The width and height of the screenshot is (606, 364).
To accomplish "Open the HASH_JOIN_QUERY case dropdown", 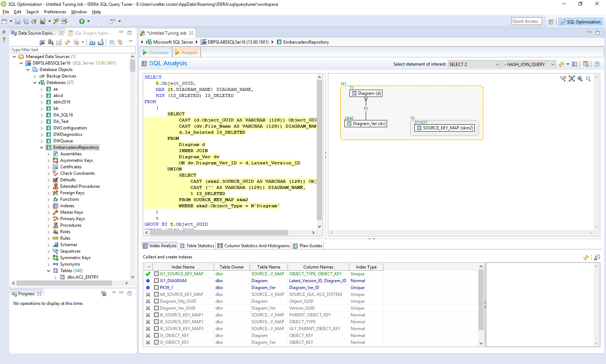I will (529, 65).
